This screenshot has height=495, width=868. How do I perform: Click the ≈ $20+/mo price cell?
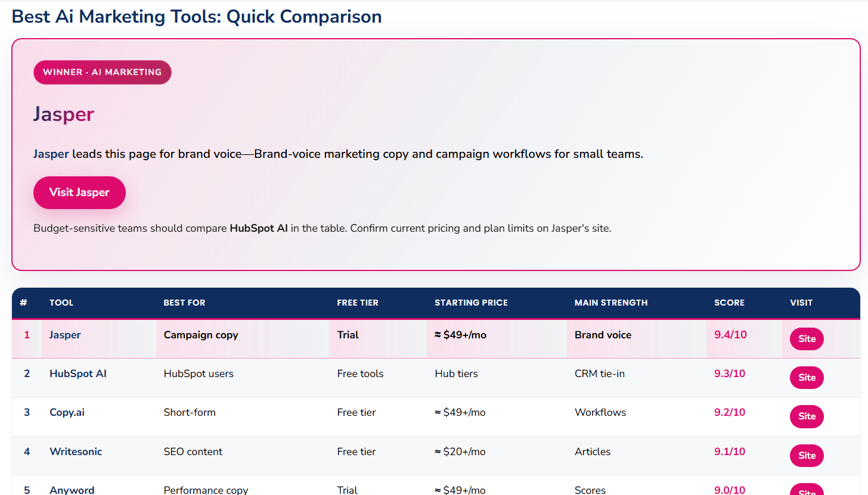[460, 452]
